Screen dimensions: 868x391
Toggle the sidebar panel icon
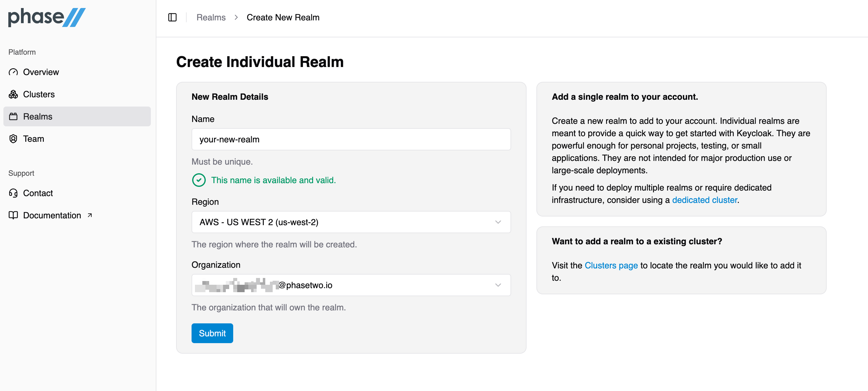[x=172, y=17]
